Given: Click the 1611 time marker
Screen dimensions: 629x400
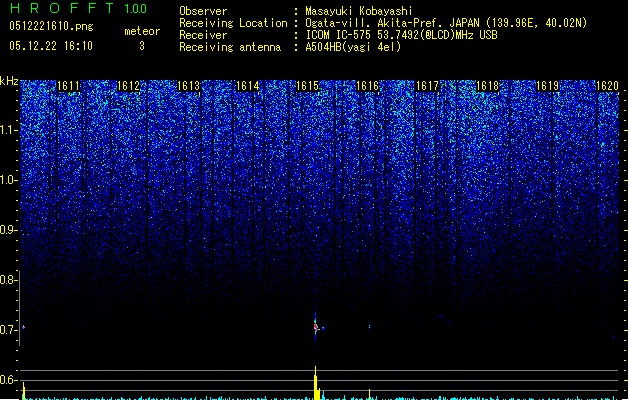Looking at the screenshot, I should click(69, 86).
